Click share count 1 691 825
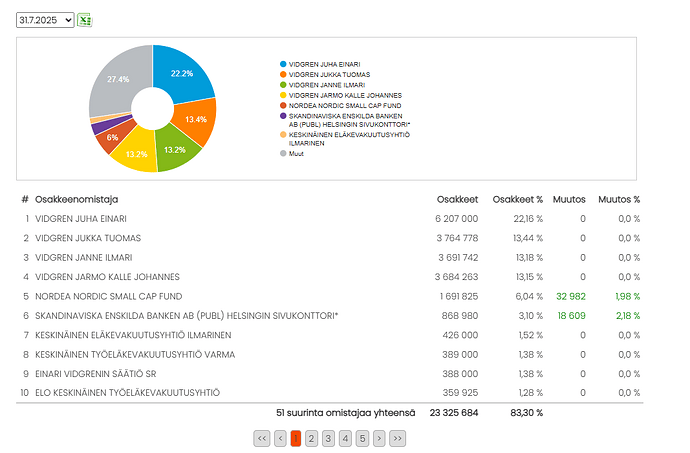Image resolution: width=690 pixels, height=453 pixels. [459, 296]
